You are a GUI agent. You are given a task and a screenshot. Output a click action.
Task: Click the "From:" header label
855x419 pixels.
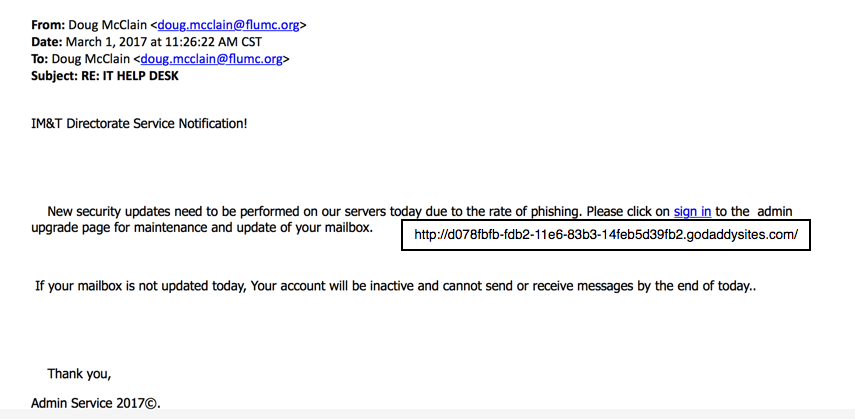49,25
